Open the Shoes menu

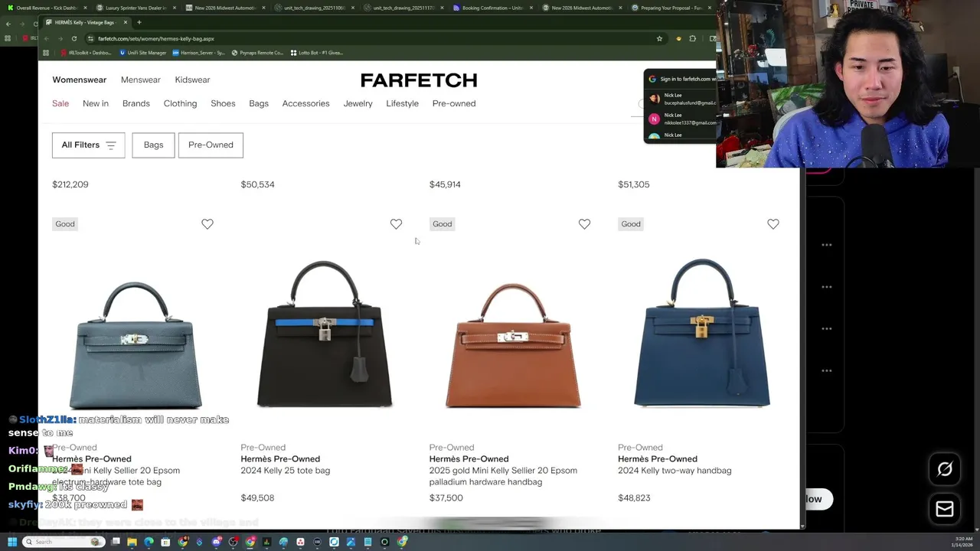(x=223, y=103)
